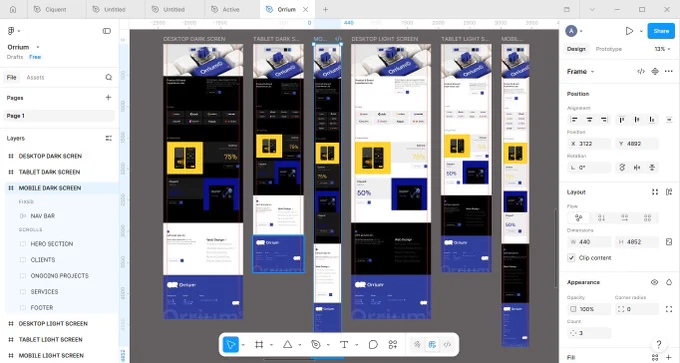Click the create component icon
The image size is (680, 363).
[x=655, y=72]
